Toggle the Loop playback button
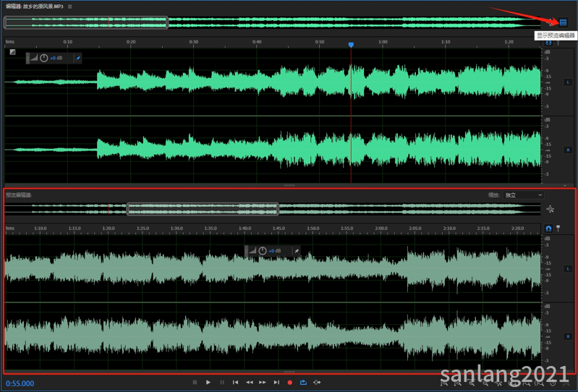 [x=304, y=383]
